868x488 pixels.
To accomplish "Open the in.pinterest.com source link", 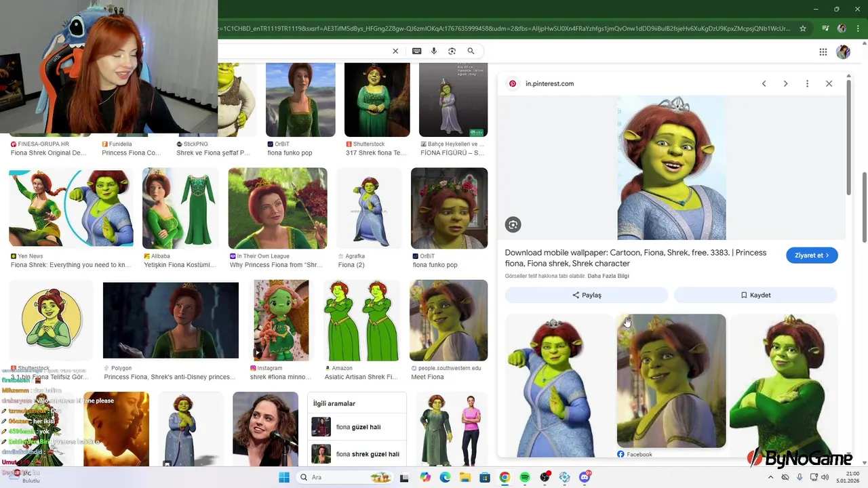I will 549,83.
